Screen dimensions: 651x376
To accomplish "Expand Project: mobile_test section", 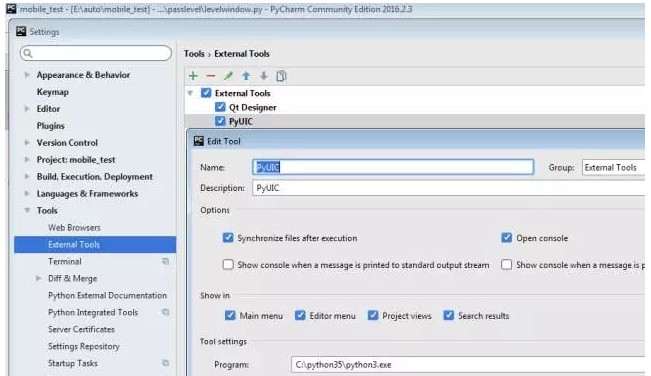I will click(27, 159).
